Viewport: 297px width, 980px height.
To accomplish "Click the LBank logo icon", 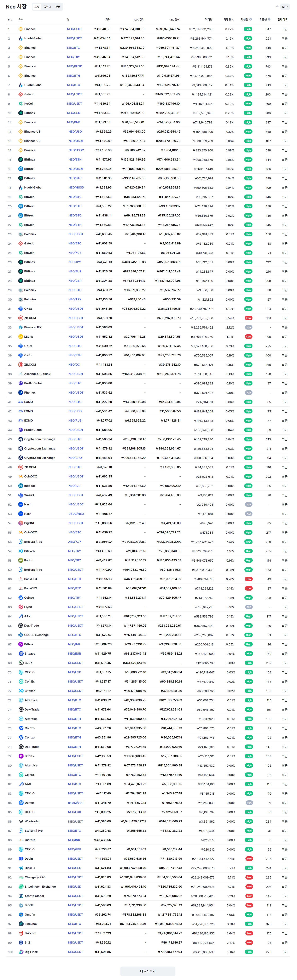I will point(21,337).
